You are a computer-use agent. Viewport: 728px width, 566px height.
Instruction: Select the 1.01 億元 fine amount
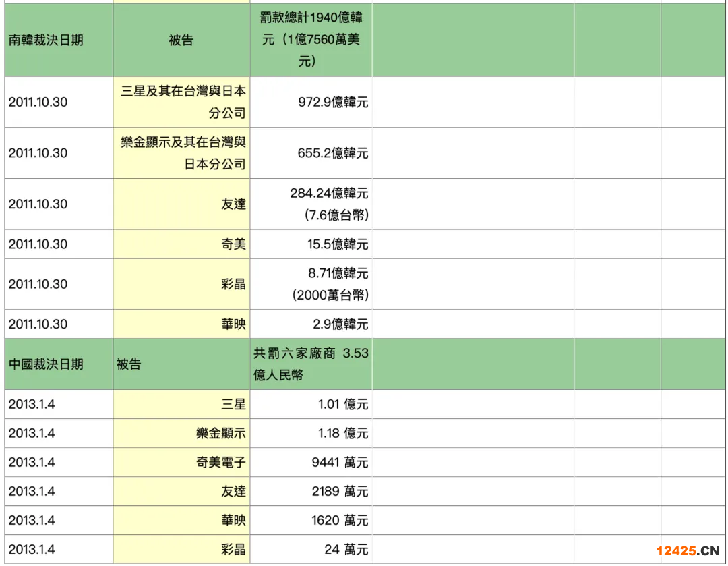click(343, 404)
